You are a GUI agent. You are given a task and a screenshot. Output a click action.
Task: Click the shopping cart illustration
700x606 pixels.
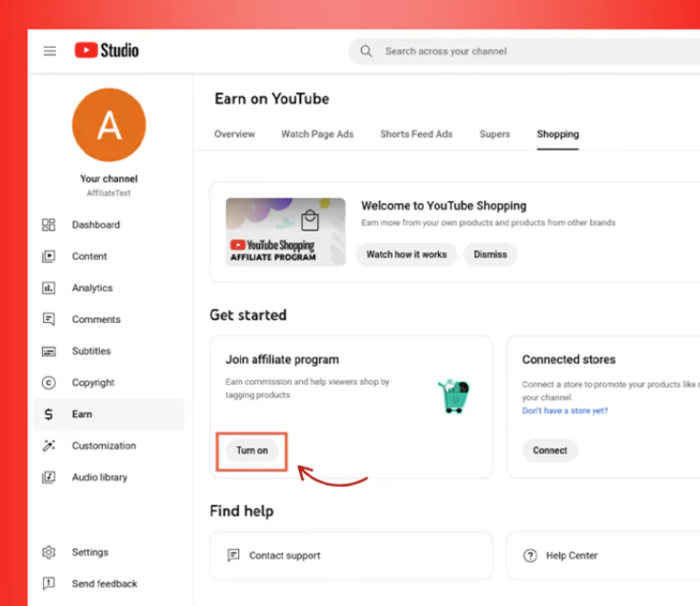pyautogui.click(x=454, y=396)
